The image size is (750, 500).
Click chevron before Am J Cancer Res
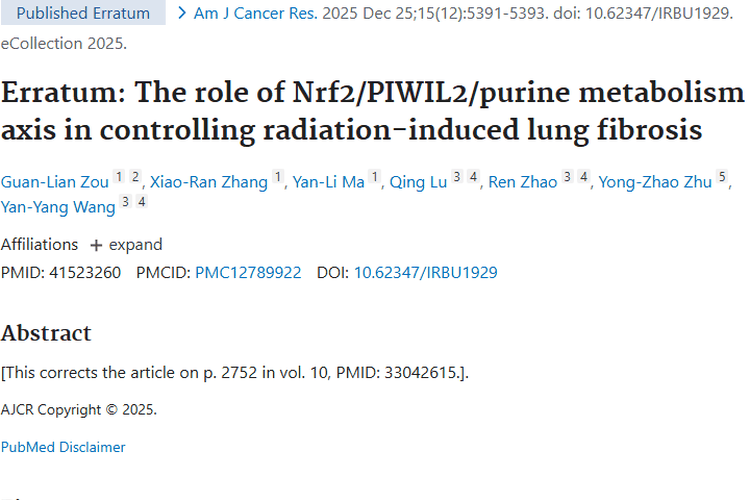(181, 14)
